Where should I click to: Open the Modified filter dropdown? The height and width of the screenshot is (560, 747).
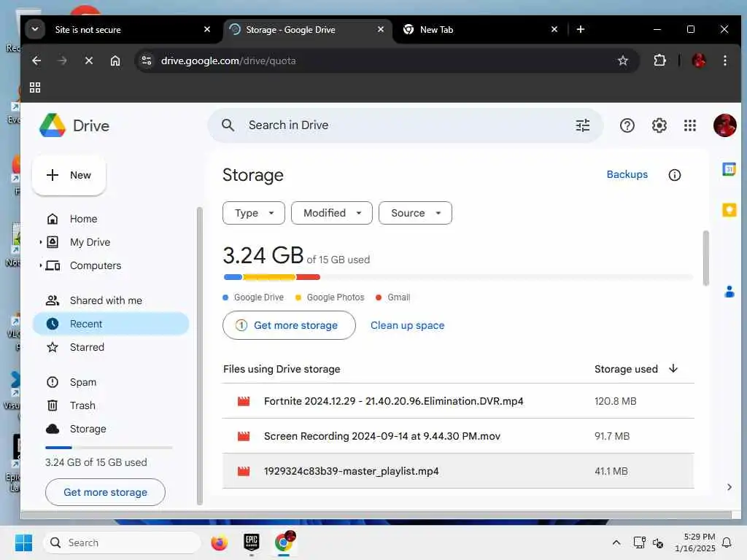[x=332, y=213]
